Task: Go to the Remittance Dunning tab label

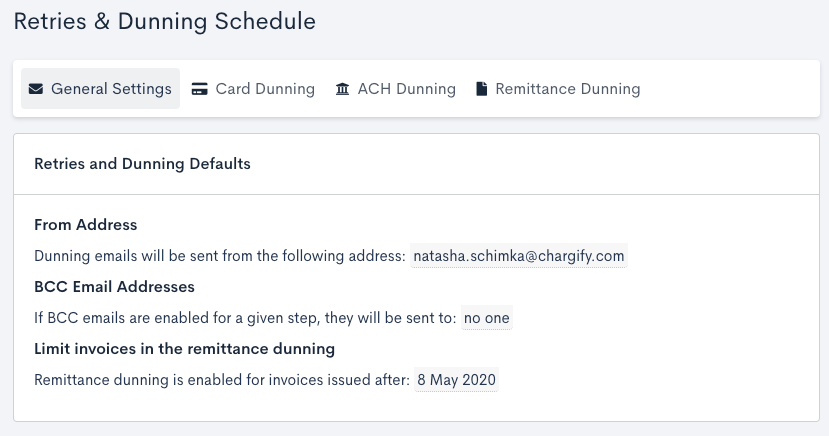Action: [567, 89]
